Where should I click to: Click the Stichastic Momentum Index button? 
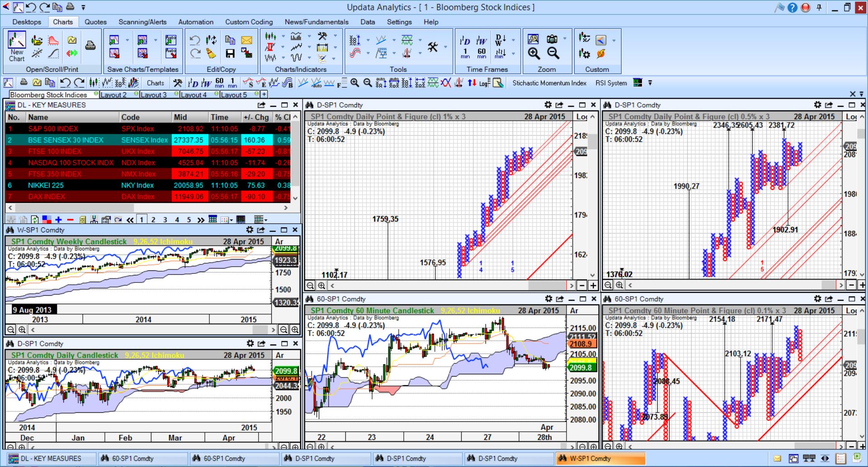click(x=549, y=83)
